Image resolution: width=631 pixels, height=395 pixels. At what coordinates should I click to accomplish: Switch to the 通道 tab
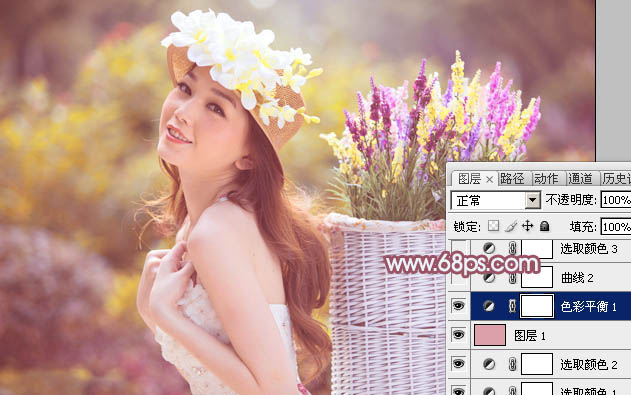click(580, 179)
